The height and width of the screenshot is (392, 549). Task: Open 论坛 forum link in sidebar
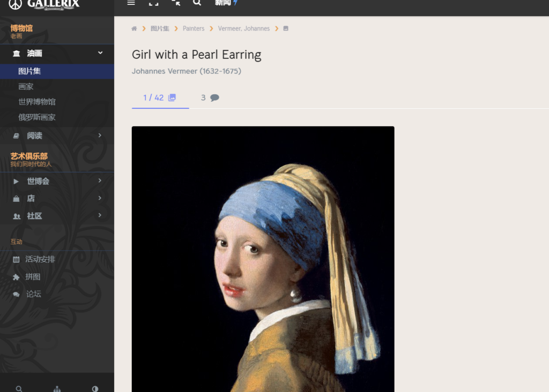(x=34, y=294)
